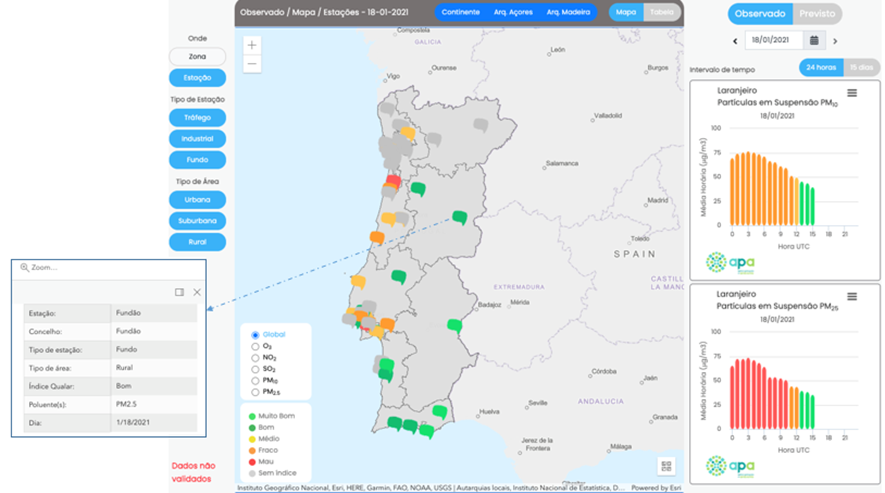This screenshot has width=885, height=493.
Task: Click the date field showing 18/01/2021
Action: point(774,41)
